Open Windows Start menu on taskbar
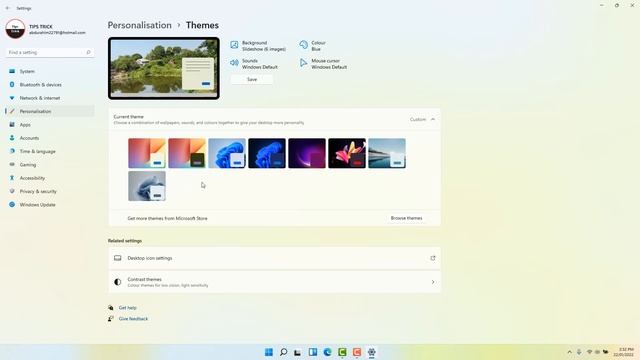This screenshot has height=360, width=640. tap(269, 352)
